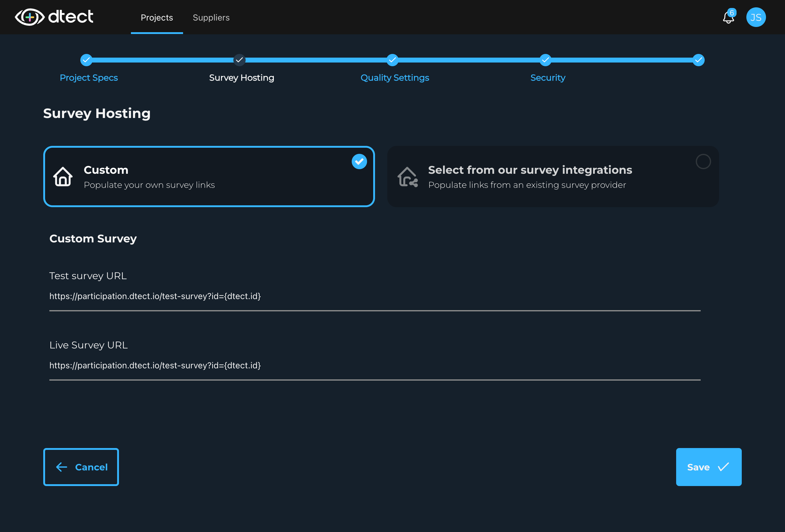
Task: Click 'Populate links from an existing survey provider'
Action: 527,185
